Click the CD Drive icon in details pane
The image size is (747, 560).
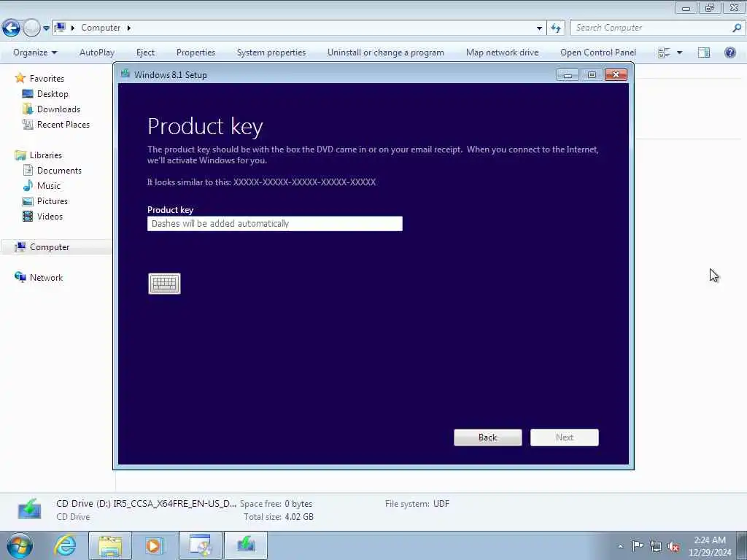(29, 510)
